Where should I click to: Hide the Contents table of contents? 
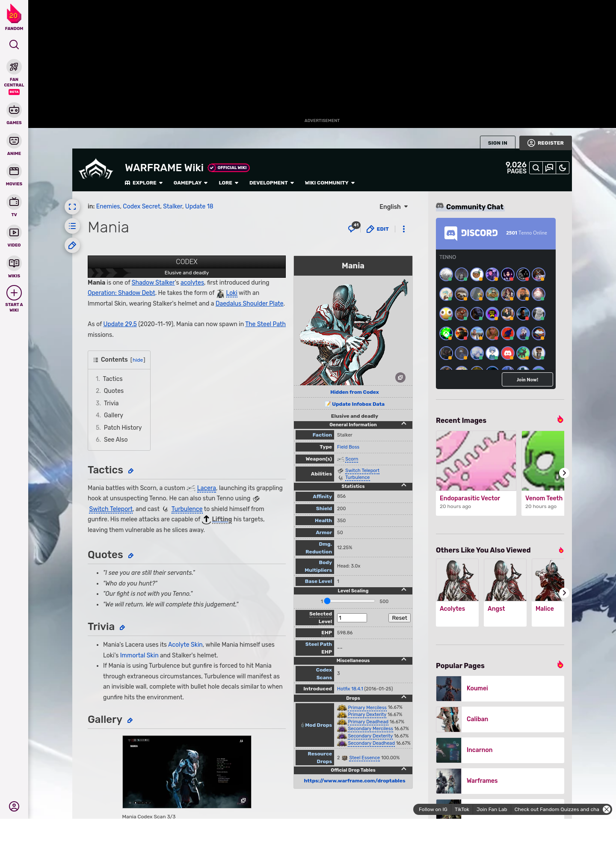coord(138,360)
